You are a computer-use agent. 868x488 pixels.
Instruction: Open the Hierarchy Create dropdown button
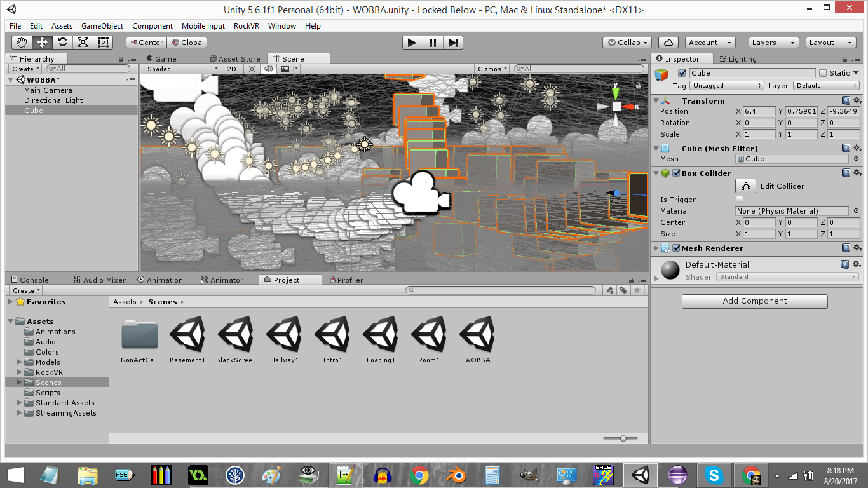(25, 69)
